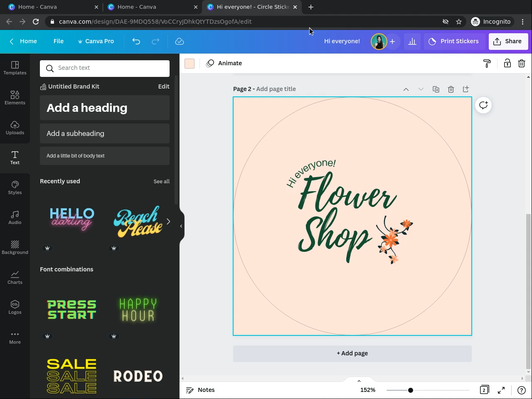Click the Animate button
This screenshot has width=532, height=399.
[x=224, y=63]
